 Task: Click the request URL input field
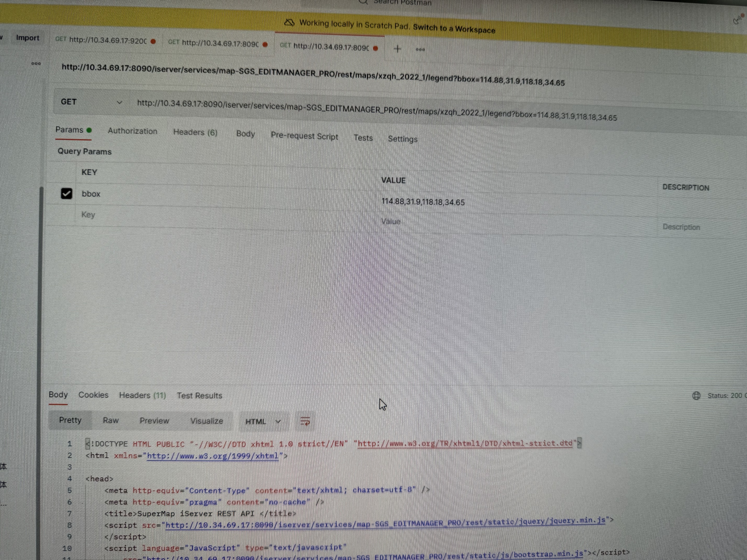377,110
